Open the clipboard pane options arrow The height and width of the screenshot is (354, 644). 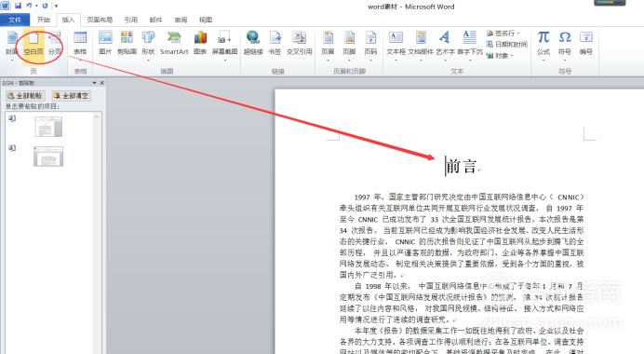point(94,83)
